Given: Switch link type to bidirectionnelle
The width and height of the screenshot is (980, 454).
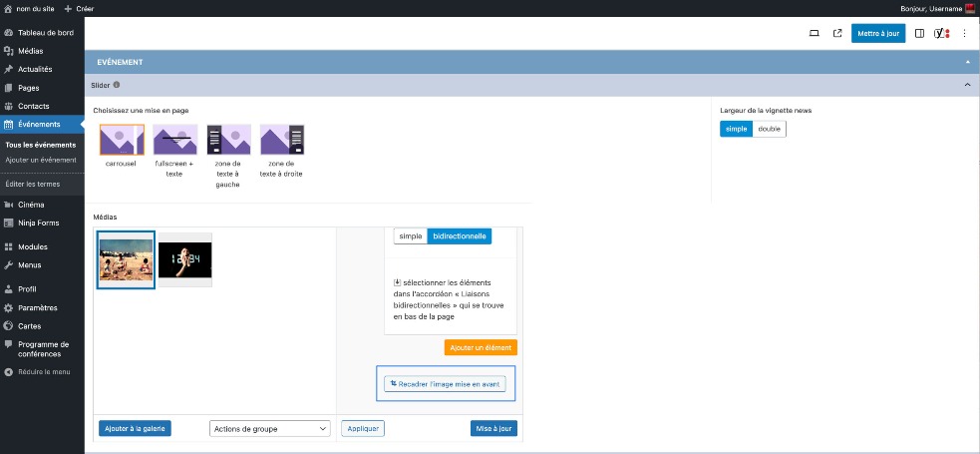Looking at the screenshot, I should coord(460,235).
